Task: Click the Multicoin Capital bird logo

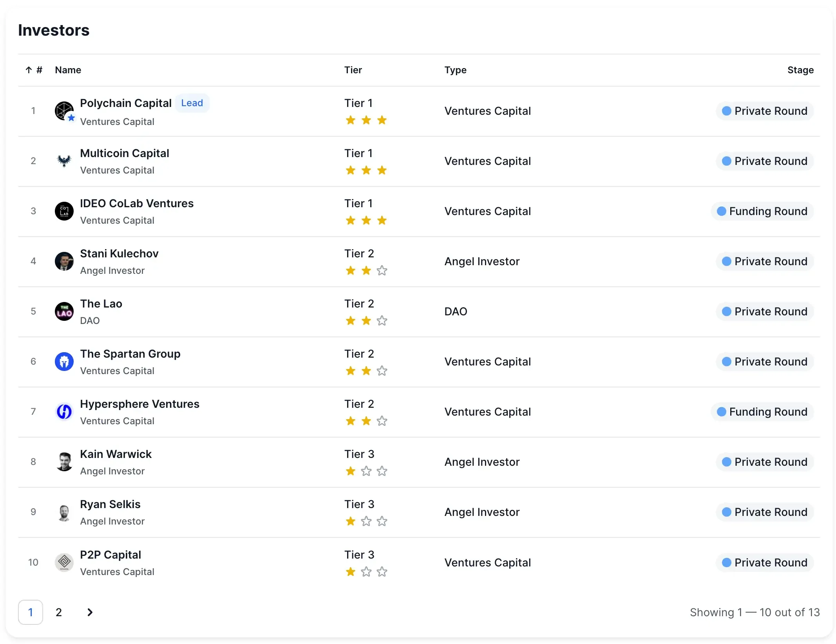Action: coord(64,161)
